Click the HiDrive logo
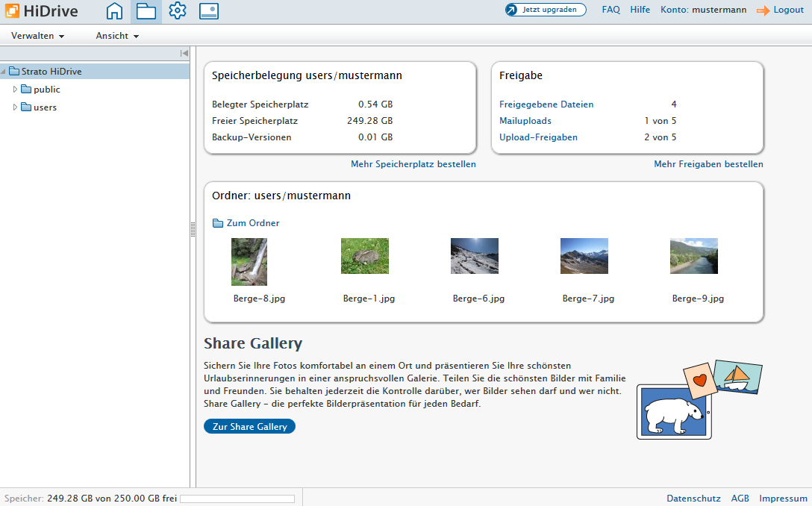Image resolution: width=812 pixels, height=506 pixels. click(x=40, y=11)
